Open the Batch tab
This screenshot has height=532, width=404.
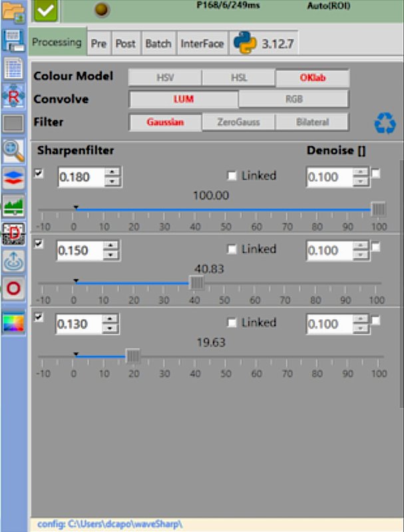point(158,43)
